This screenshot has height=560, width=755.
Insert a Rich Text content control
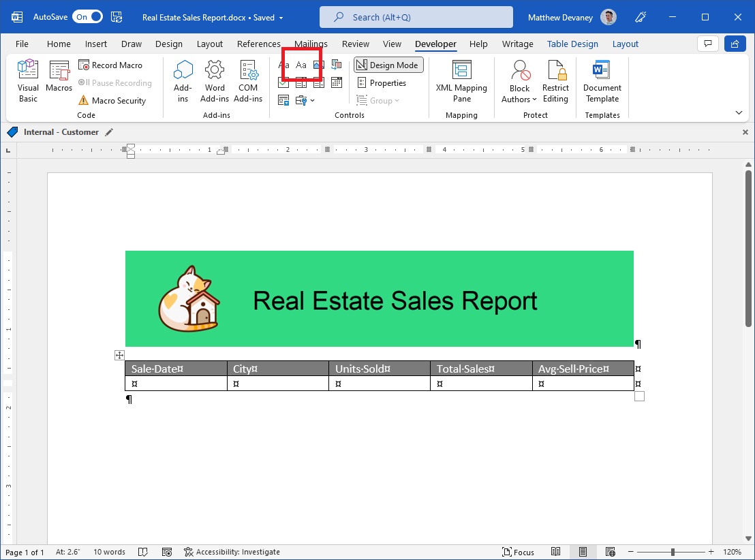coord(283,65)
